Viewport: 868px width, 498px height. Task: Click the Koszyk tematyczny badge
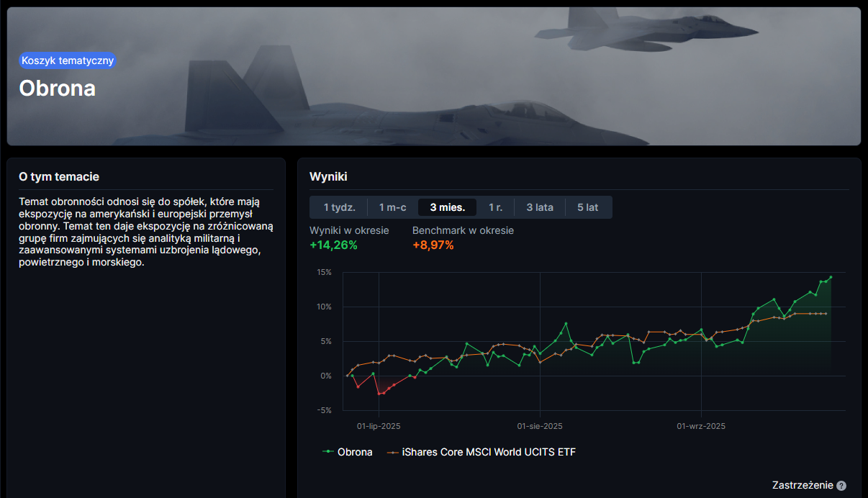click(68, 60)
